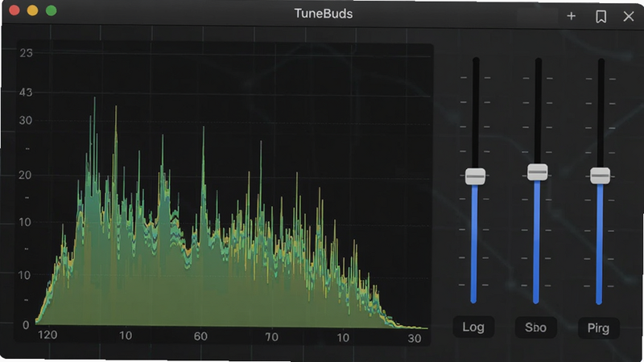Click the green fullscreen window button
This screenshot has height=362, width=644.
[51, 10]
